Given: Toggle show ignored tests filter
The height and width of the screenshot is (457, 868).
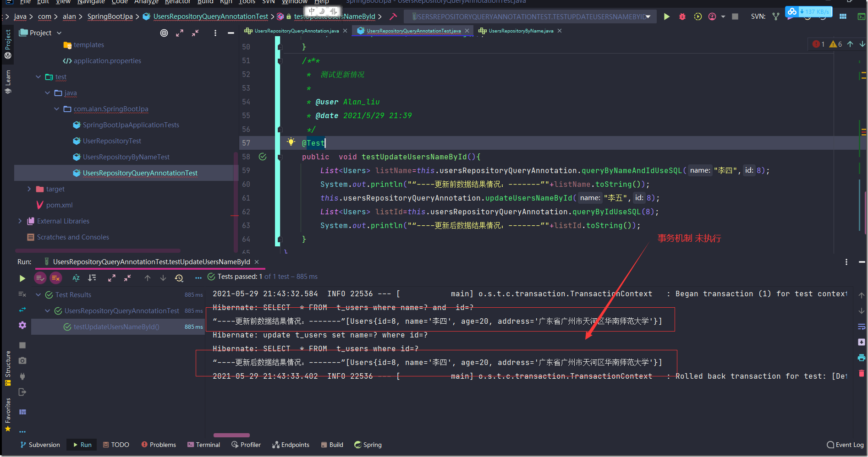Looking at the screenshot, I should click(55, 278).
